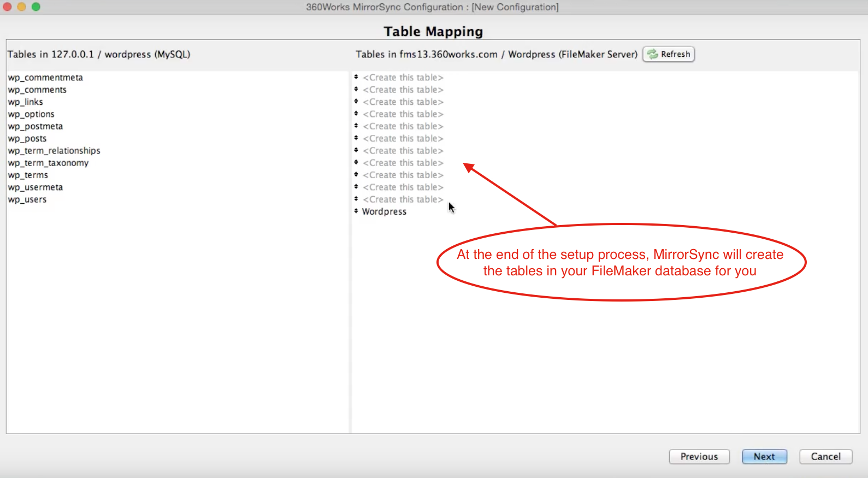Image resolution: width=868 pixels, height=478 pixels.
Task: Select the wp_options table row
Action: (178, 114)
